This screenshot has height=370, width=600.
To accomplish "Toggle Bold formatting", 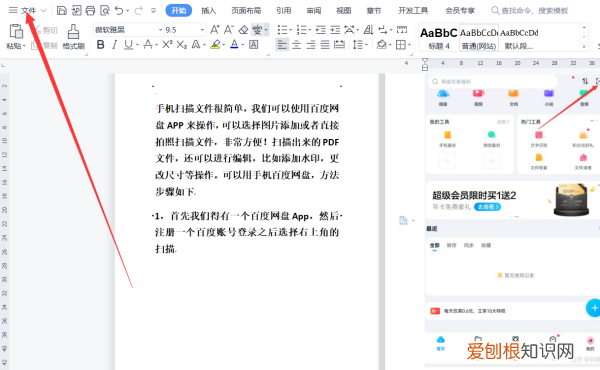I will (x=100, y=45).
